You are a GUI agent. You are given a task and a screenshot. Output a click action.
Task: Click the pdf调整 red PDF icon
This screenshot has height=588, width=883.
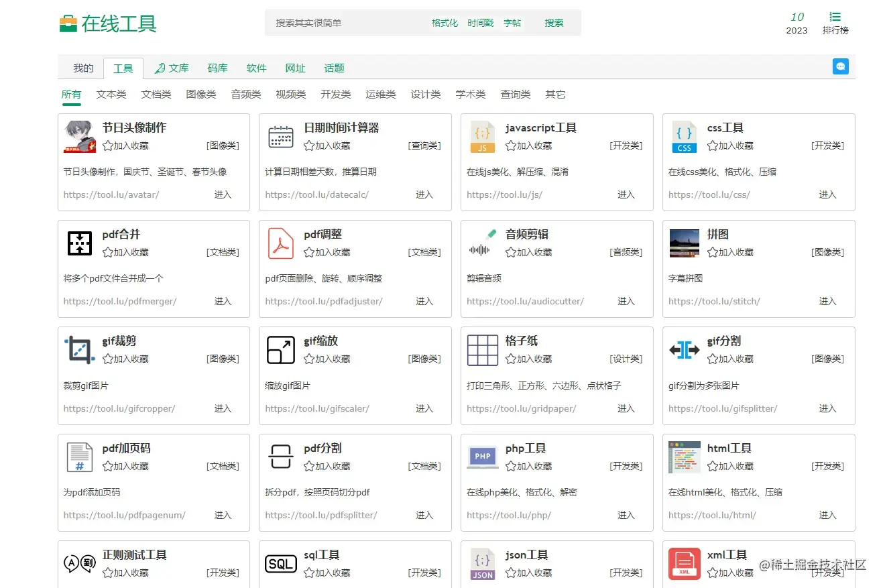pos(281,243)
